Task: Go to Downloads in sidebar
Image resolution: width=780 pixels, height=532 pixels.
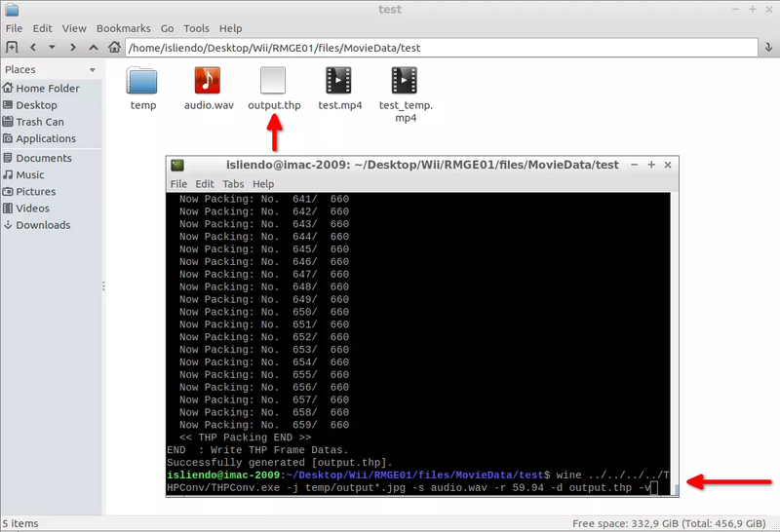Action: 43,225
